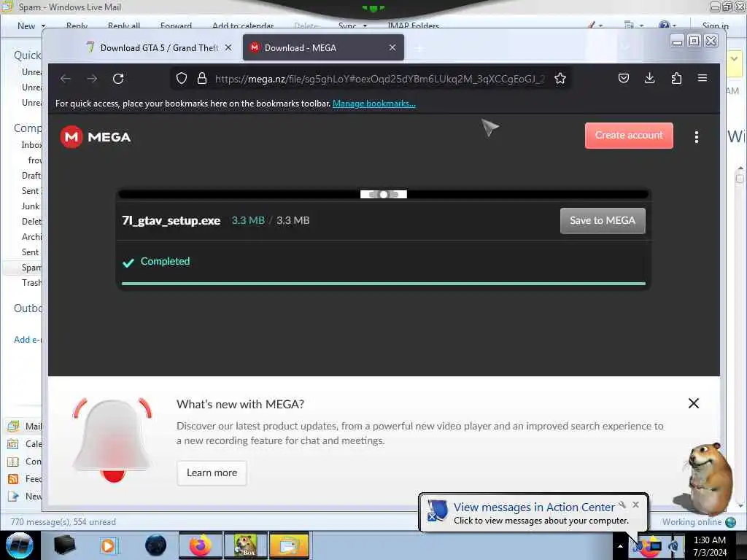Select Spam folder in Windows Live Mail
The width and height of the screenshot is (747, 560).
31,268
